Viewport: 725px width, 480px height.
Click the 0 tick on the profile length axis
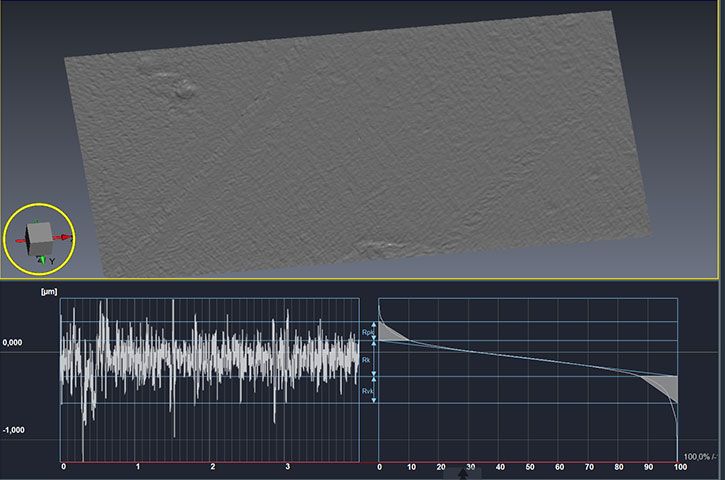[63, 467]
